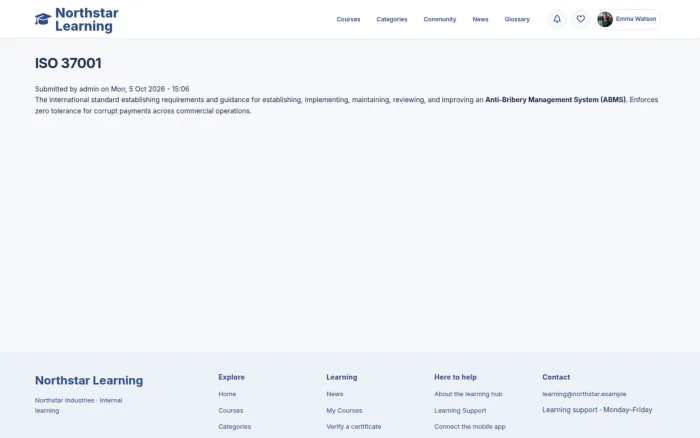The image size is (700, 438).
Task: Click Emma Watson's profile avatar
Action: pos(605,19)
